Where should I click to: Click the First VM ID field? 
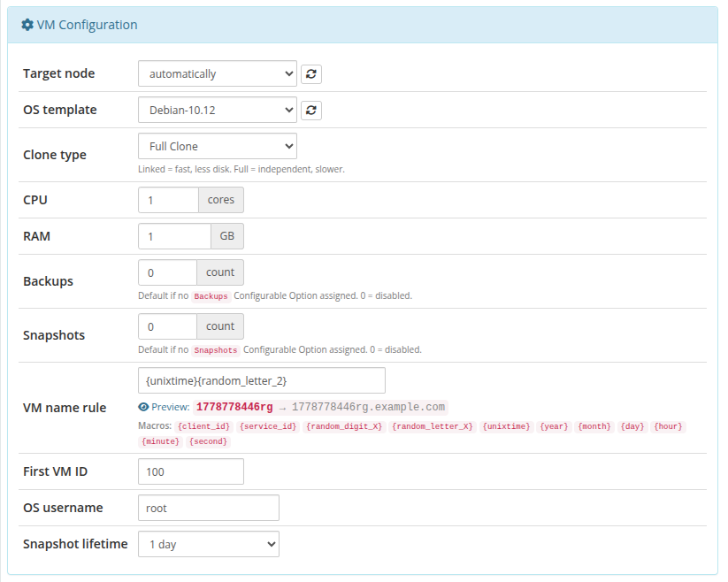191,471
